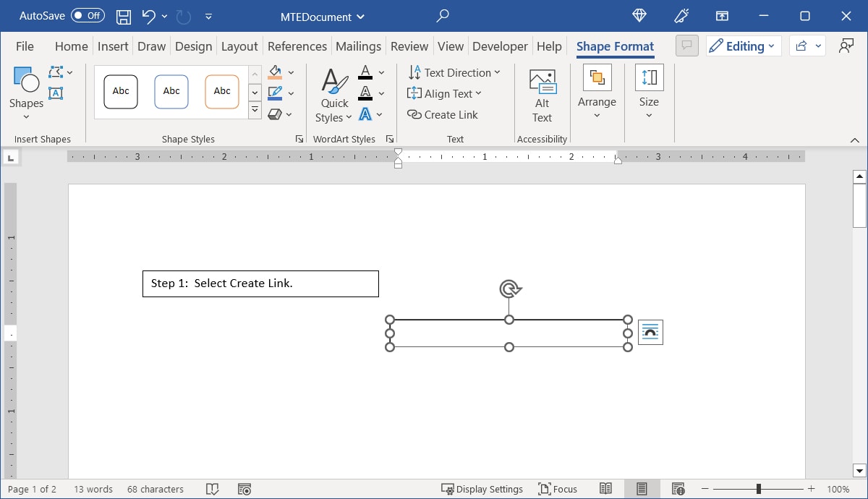Image resolution: width=868 pixels, height=499 pixels.
Task: Click the Draw Text Box icon
Action: tap(56, 93)
